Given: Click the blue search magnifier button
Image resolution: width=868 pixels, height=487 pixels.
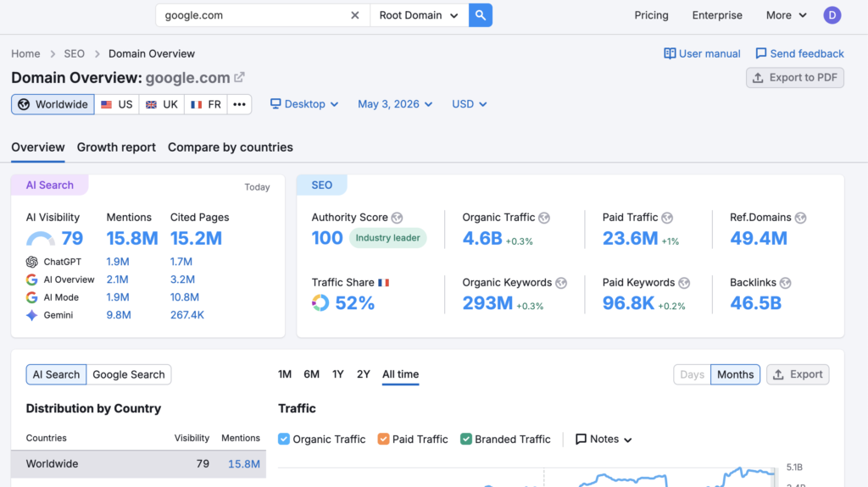Looking at the screenshot, I should click(480, 15).
